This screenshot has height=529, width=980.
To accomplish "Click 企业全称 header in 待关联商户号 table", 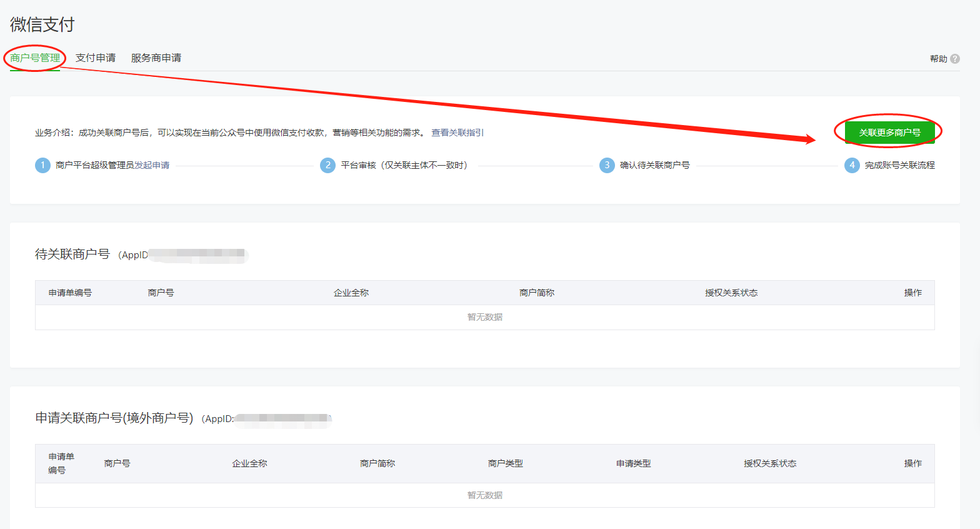I will click(x=351, y=293).
